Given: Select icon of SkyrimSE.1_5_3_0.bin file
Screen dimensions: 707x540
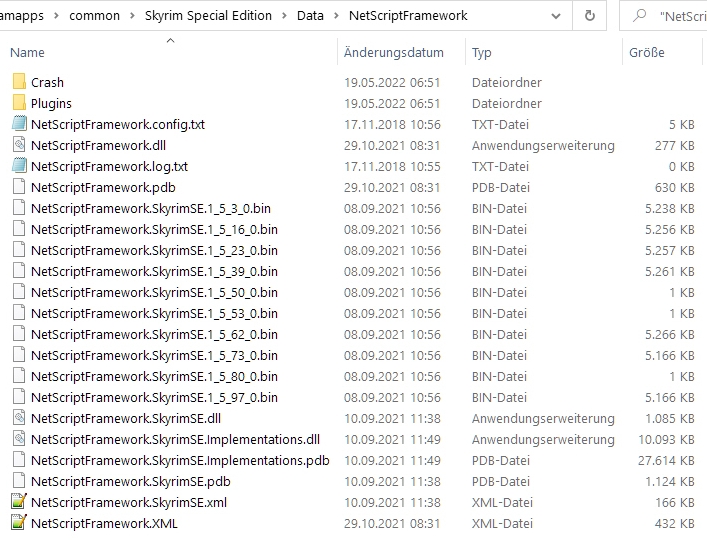Looking at the screenshot, I should pos(19,208).
